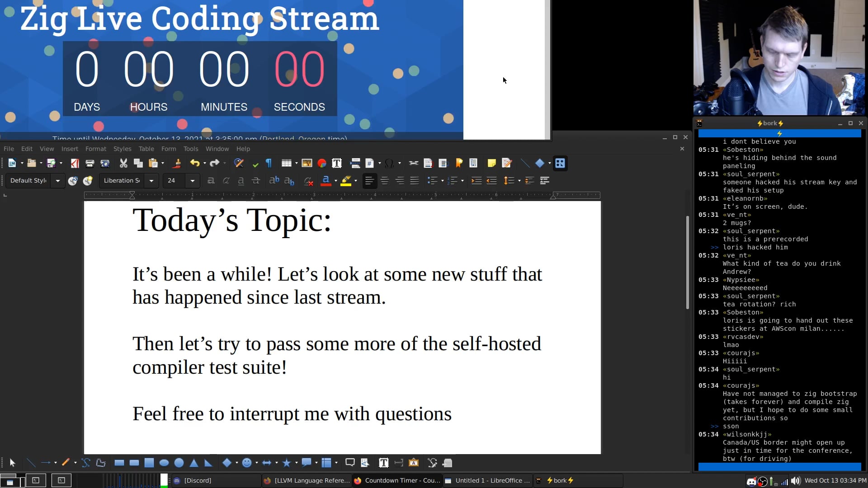This screenshot has width=868, height=488.
Task: Insert a Text Box from the toolbar
Action: point(337,164)
